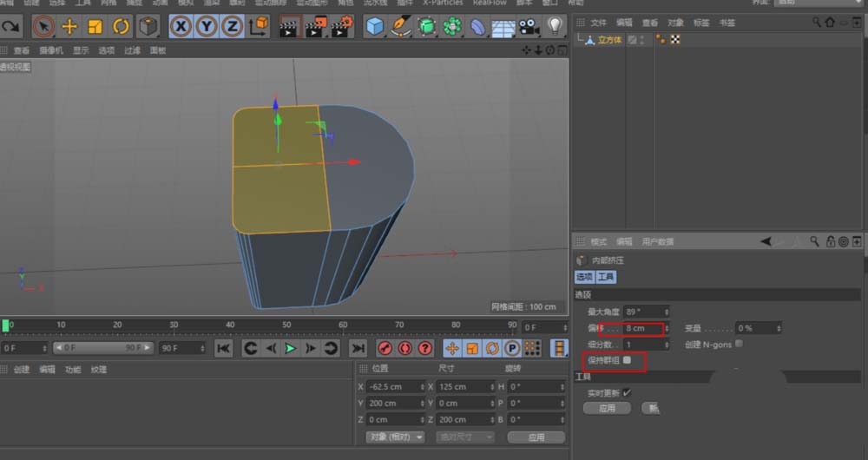Click the 最大角度 spinner arrows
Screen dimensions: 868x460
666,312
